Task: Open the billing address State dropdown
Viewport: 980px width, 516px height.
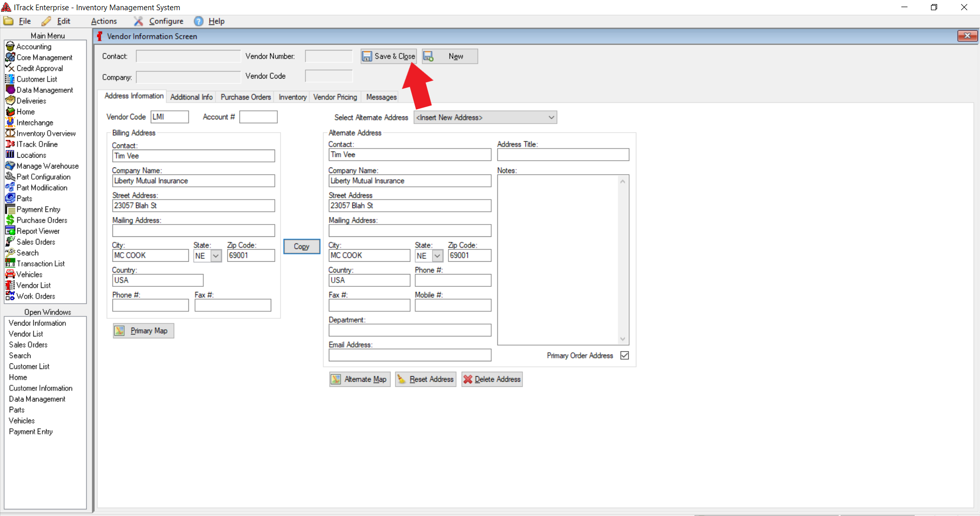Action: (216, 256)
